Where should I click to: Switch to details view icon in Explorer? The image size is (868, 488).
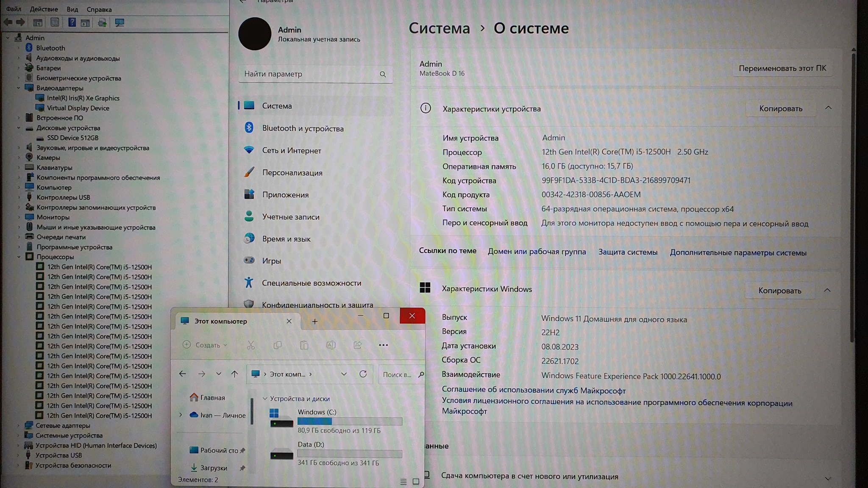(x=403, y=482)
